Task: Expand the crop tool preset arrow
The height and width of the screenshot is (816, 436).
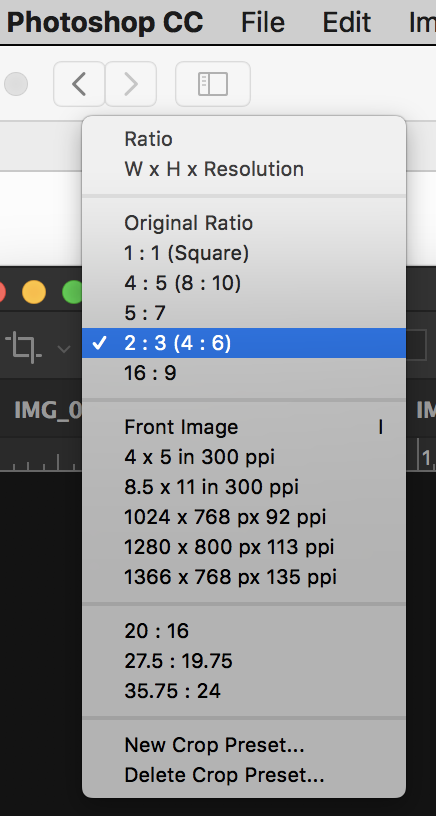Action: [63, 348]
